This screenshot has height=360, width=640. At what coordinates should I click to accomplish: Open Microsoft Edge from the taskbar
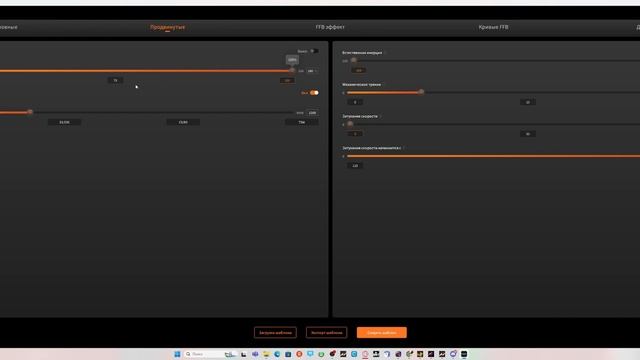tap(277, 354)
